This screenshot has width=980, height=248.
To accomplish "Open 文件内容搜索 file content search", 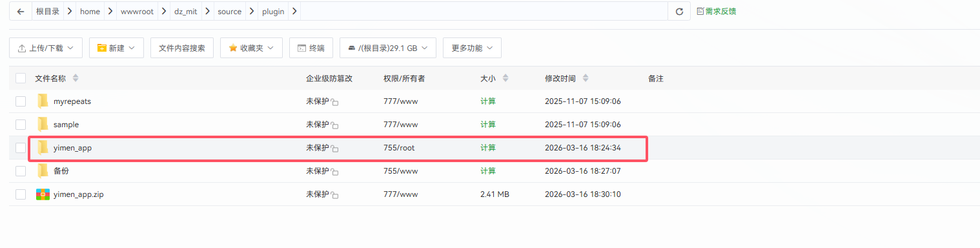I will (x=182, y=48).
